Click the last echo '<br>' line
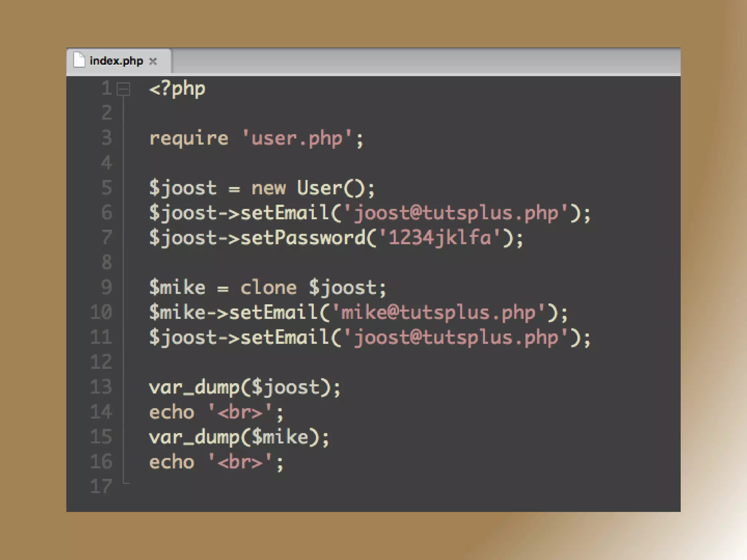 coord(216,462)
